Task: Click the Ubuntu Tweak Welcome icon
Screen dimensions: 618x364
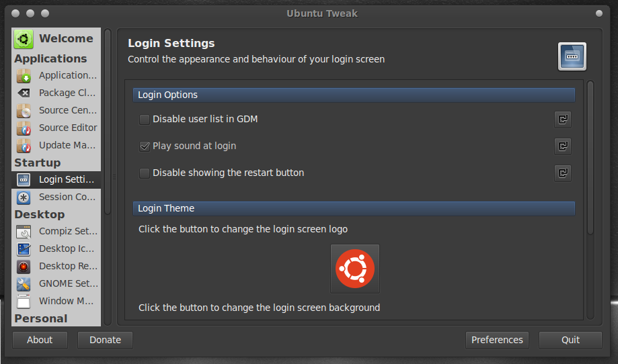Action: (24, 40)
